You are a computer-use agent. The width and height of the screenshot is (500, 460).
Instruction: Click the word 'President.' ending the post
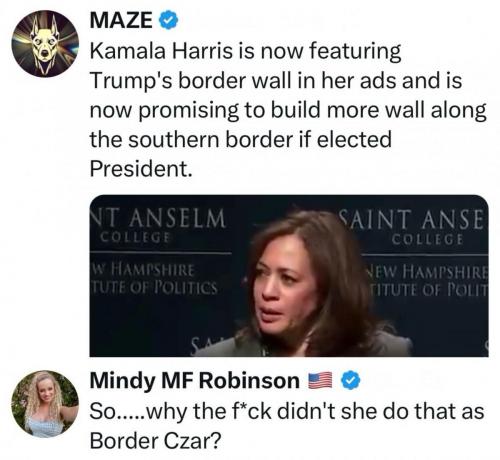click(141, 168)
